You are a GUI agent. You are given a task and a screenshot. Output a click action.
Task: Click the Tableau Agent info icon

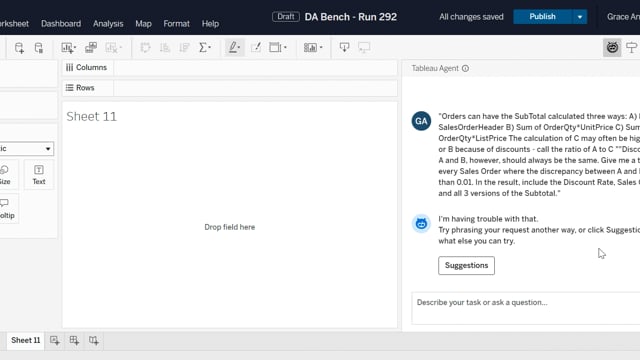pos(465,68)
